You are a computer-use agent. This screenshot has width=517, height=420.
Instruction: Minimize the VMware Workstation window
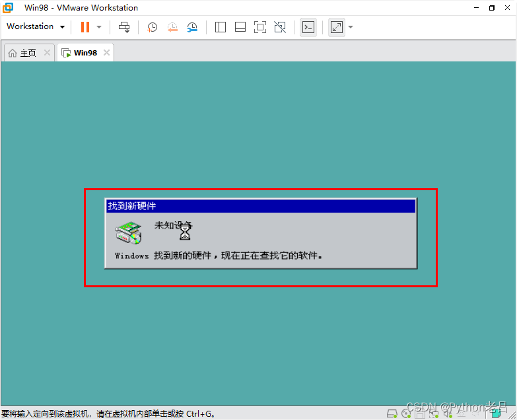coord(476,7)
